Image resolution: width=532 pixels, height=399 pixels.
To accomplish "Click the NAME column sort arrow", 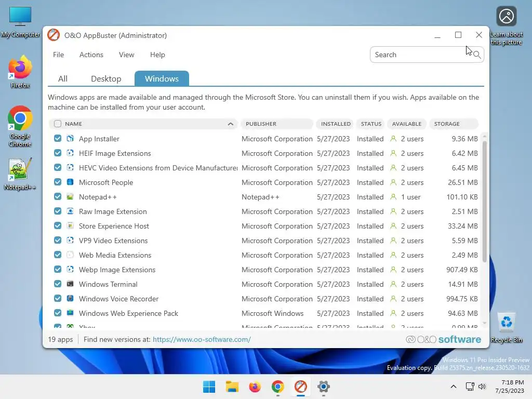I will point(230,124).
